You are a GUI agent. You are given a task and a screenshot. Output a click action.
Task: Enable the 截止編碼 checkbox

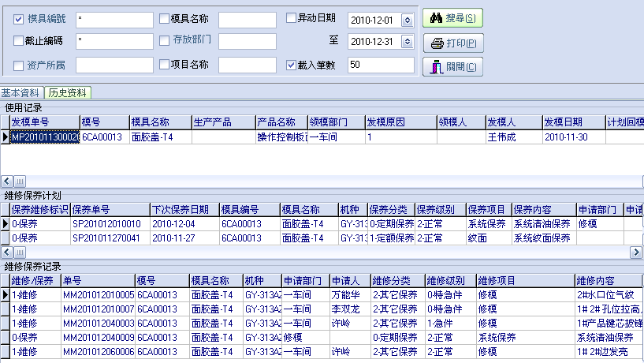coord(19,40)
